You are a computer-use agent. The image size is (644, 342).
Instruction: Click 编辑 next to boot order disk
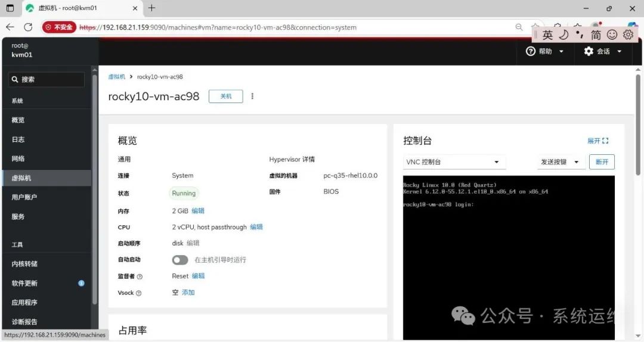click(193, 243)
